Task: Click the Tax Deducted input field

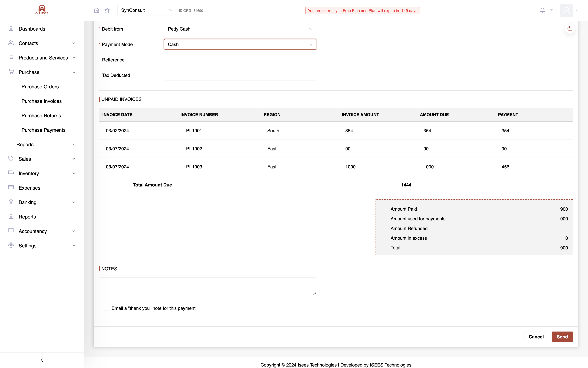Action: coord(240,75)
